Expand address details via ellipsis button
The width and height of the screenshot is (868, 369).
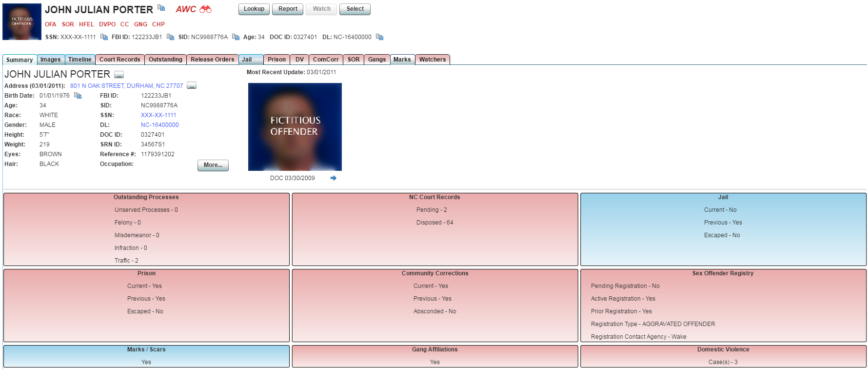point(192,86)
